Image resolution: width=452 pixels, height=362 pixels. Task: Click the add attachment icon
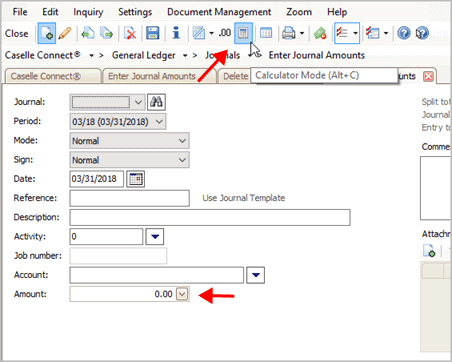coord(429,251)
